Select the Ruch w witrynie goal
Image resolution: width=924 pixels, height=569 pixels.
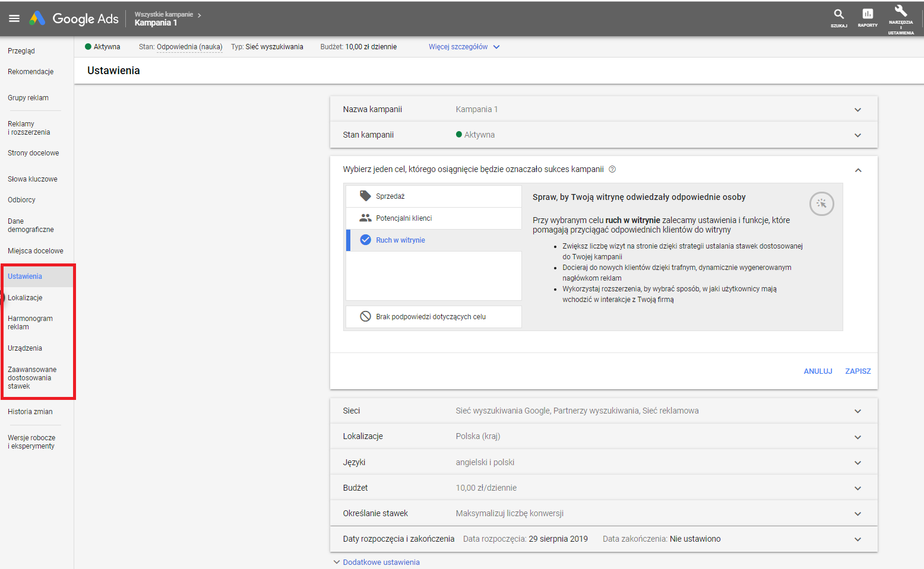400,240
